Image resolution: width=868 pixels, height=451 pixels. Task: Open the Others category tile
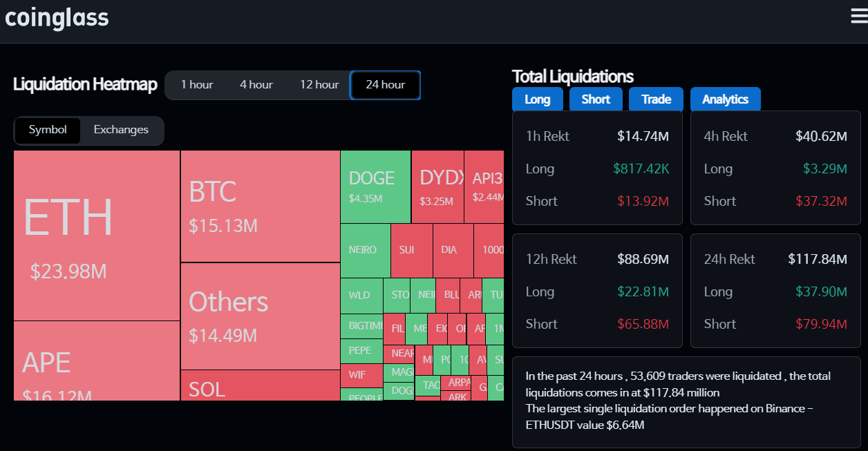click(x=260, y=314)
